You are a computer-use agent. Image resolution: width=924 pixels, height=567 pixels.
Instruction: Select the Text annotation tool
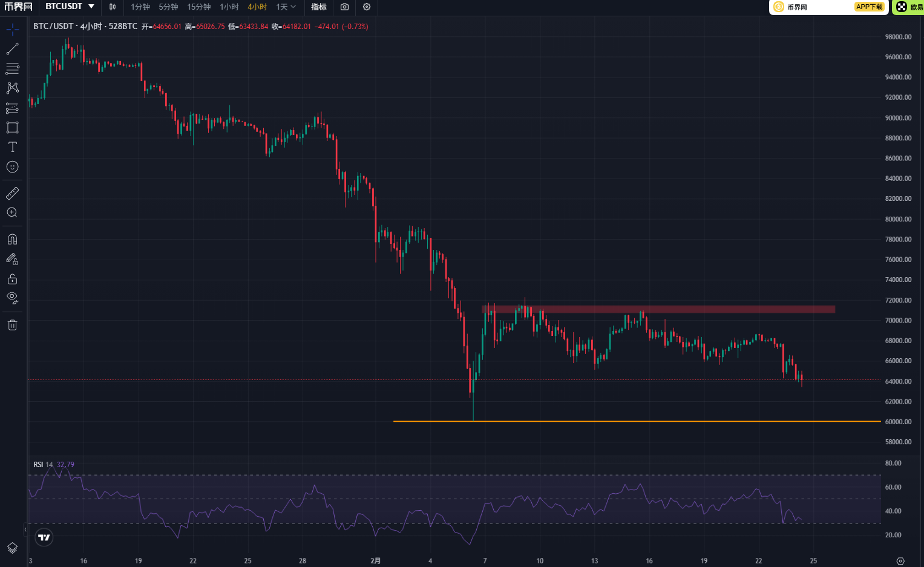pos(12,147)
